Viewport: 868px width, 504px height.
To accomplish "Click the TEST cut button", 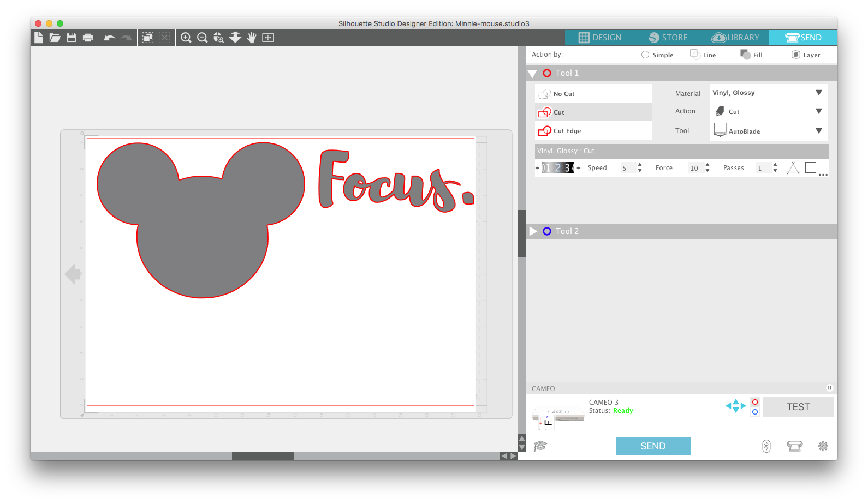I will (x=798, y=407).
